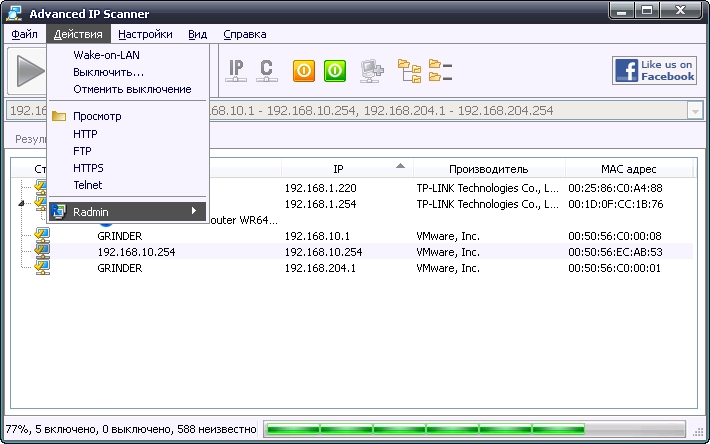The height and width of the screenshot is (444, 710).
Task: Choose Выключить... menu entry
Action: 127,72
